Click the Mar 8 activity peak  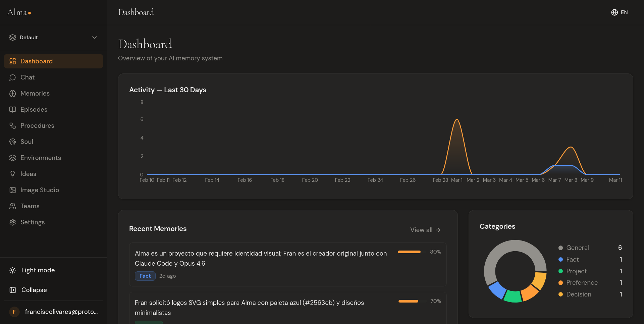point(571,147)
